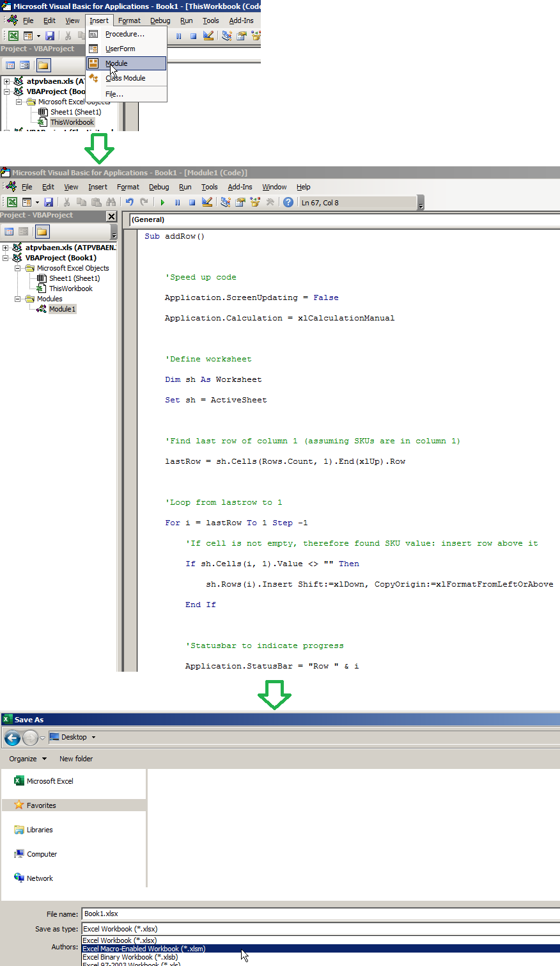Select Favorites in Save As sidebar
The width and height of the screenshot is (560, 966).
(x=41, y=805)
